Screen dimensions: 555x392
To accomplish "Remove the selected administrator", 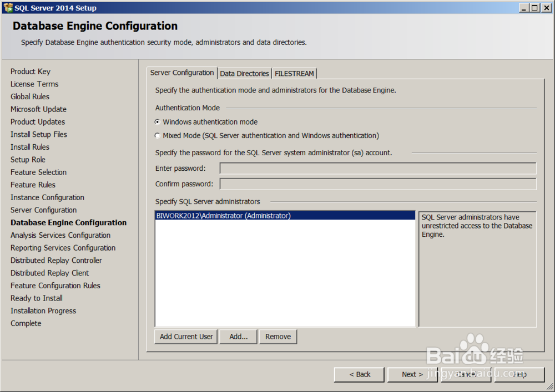I will [278, 337].
